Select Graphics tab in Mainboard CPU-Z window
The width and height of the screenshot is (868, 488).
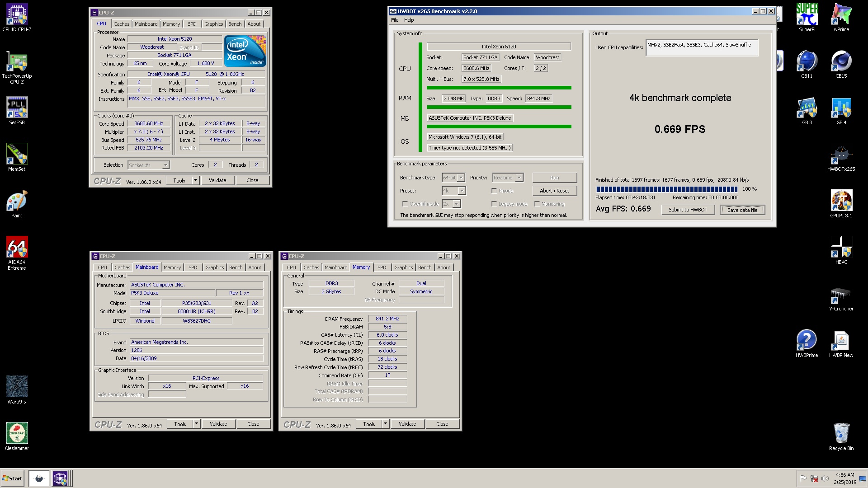coord(214,267)
